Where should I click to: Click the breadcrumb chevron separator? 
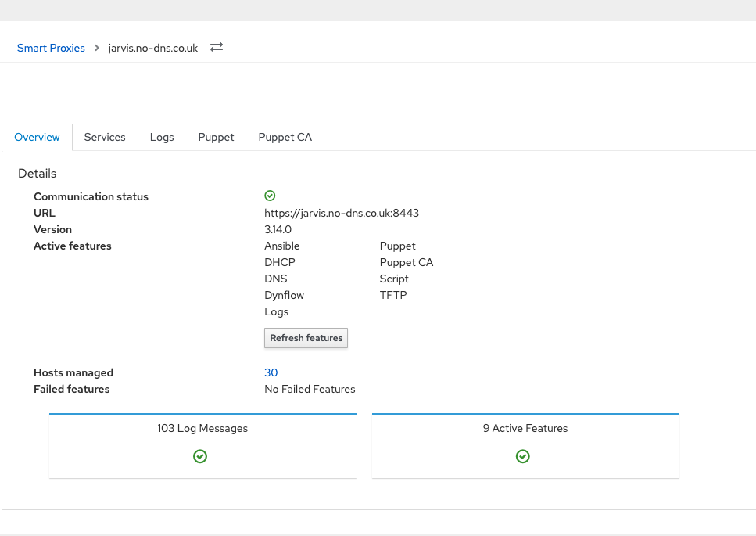(97, 48)
